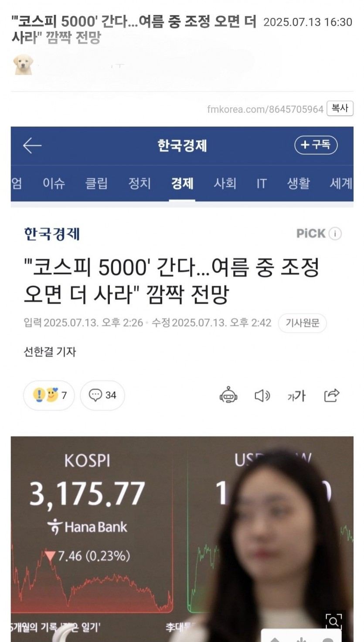
Task: Tap the dog profile avatar
Action: point(23,65)
